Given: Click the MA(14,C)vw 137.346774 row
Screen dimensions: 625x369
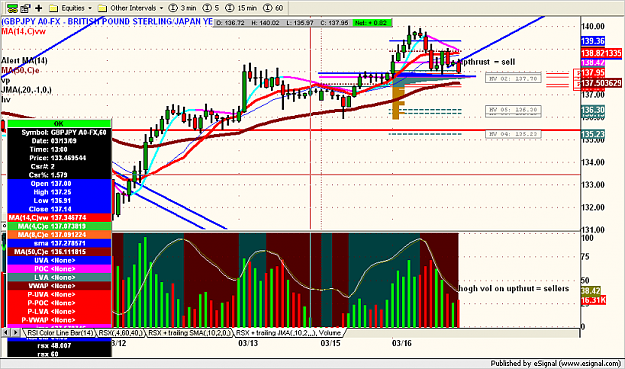Looking at the screenshot, I should tap(59, 218).
